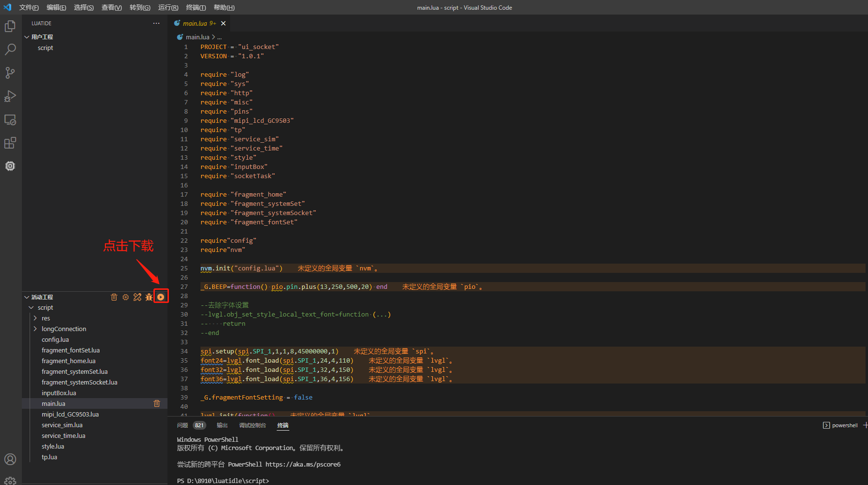The height and width of the screenshot is (485, 868).
Task: Open service_sim.lua file
Action: coord(62,425)
